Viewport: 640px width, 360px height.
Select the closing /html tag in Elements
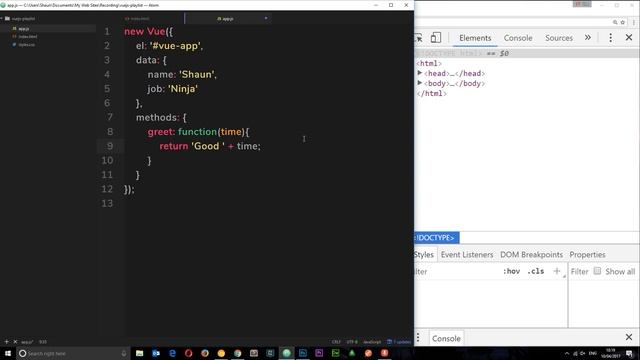[431, 93]
